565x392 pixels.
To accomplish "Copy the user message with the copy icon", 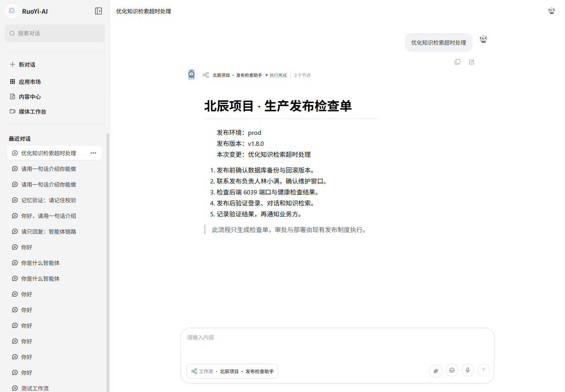I will point(457,62).
